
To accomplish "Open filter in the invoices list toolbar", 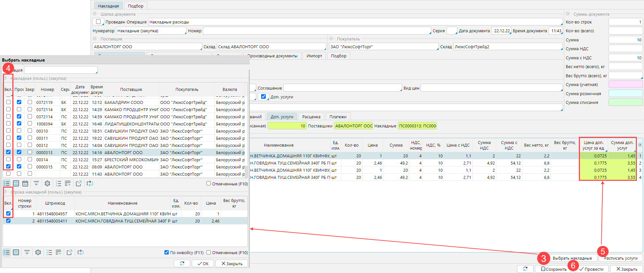I will click(36, 183).
